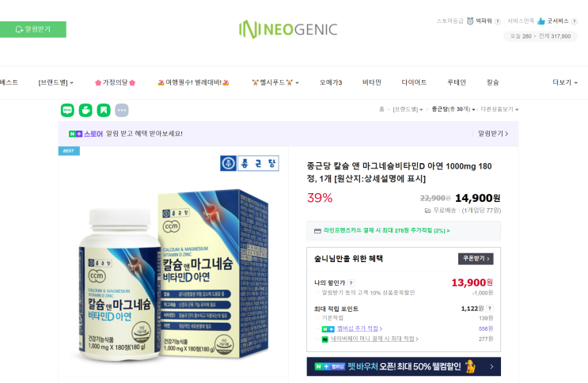The height and width of the screenshot is (383, 588).
Task: Click the NEOGENIC store logo
Action: click(288, 29)
